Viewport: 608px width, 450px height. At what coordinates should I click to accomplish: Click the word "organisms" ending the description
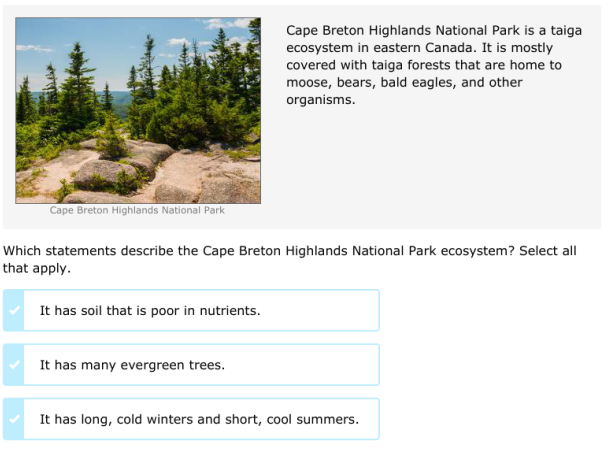(319, 101)
